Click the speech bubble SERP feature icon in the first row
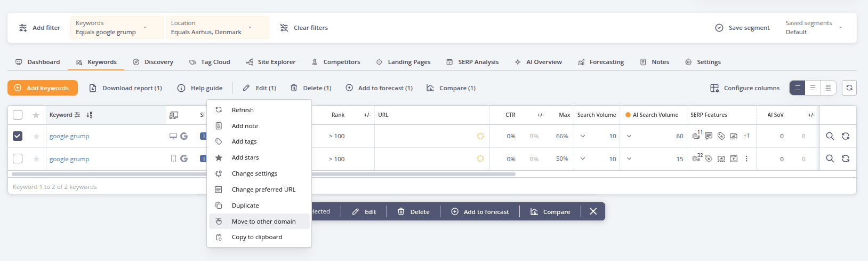Image resolution: width=868 pixels, height=261 pixels. (x=709, y=136)
